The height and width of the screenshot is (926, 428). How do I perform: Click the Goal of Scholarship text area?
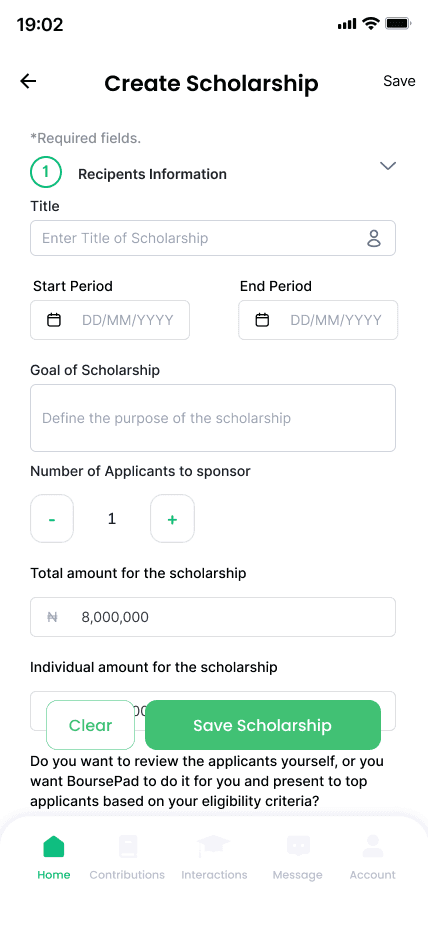[x=213, y=418]
